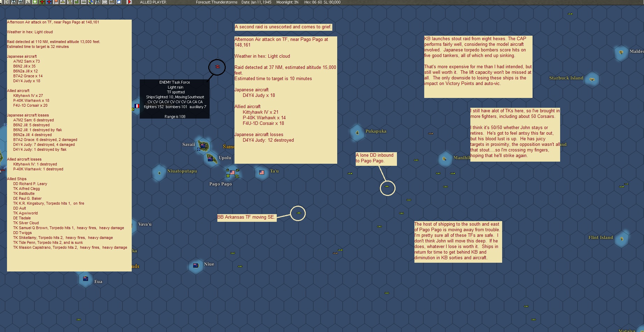This screenshot has height=332, width=644.
Task: Click the "Vava'u" map label
Action: (x=145, y=224)
